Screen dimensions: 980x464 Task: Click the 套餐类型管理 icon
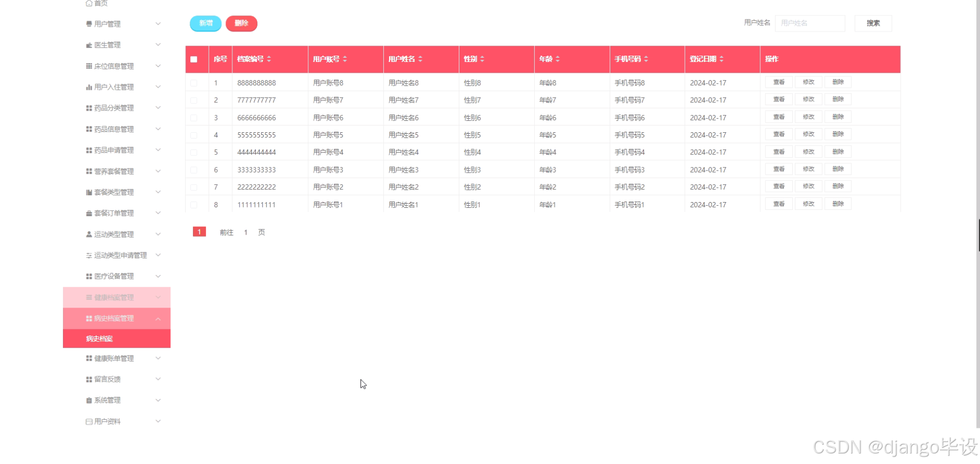pos(89,192)
